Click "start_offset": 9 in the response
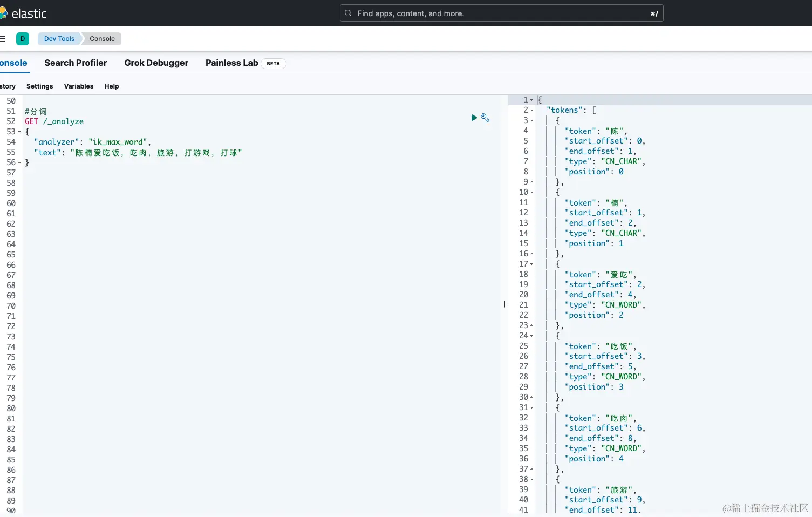Image resolution: width=812 pixels, height=517 pixels. pos(605,500)
